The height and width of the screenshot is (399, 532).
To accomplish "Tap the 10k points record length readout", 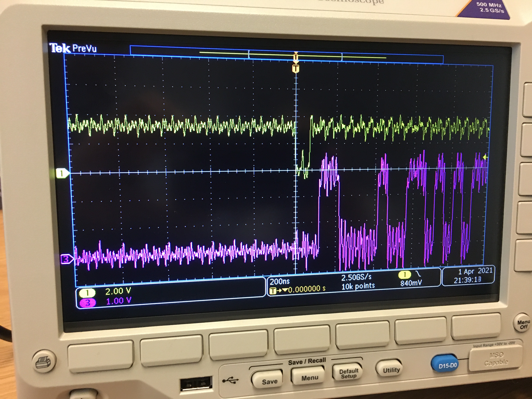I will (358, 286).
